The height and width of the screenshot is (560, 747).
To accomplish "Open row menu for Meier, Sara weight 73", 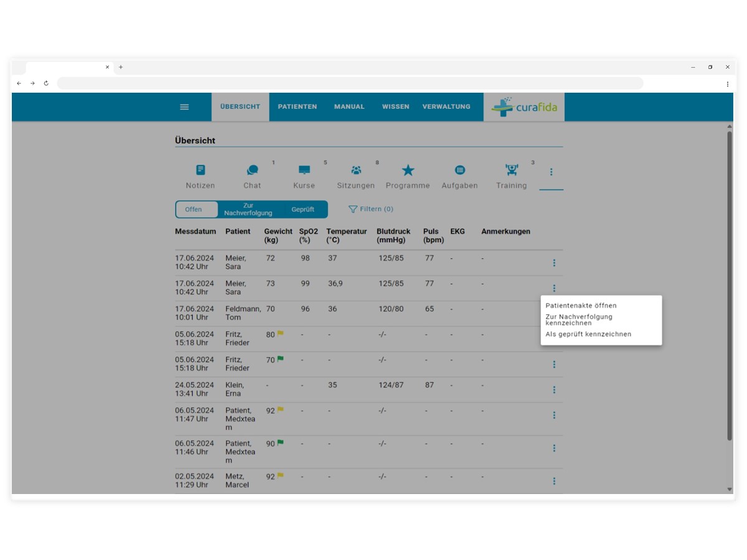I will [x=554, y=288].
